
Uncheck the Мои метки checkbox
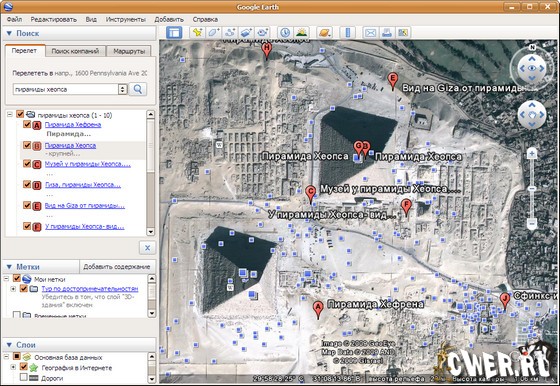pyautogui.click(x=17, y=278)
